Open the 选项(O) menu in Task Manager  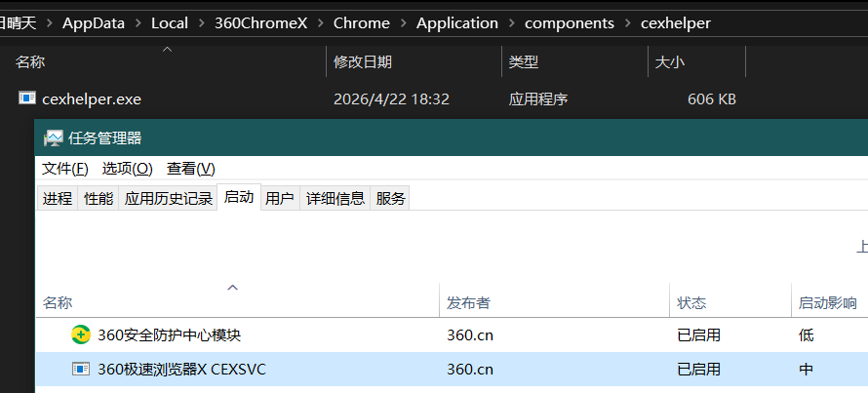(128, 169)
